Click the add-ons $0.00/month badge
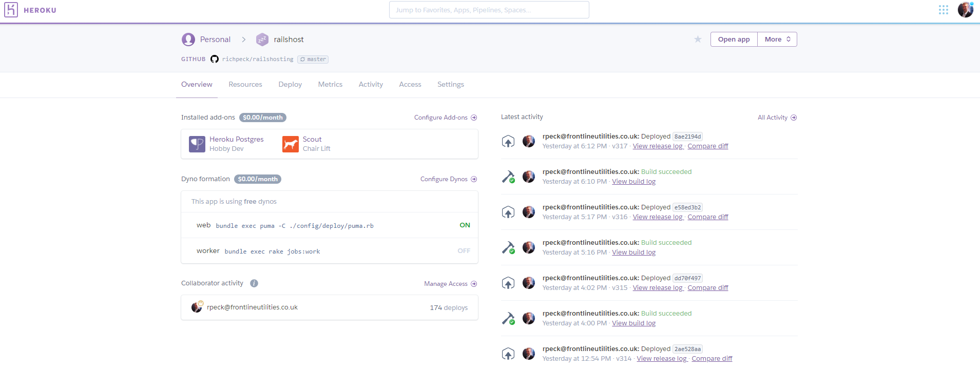Viewport: 980px width, 369px height. pos(263,118)
